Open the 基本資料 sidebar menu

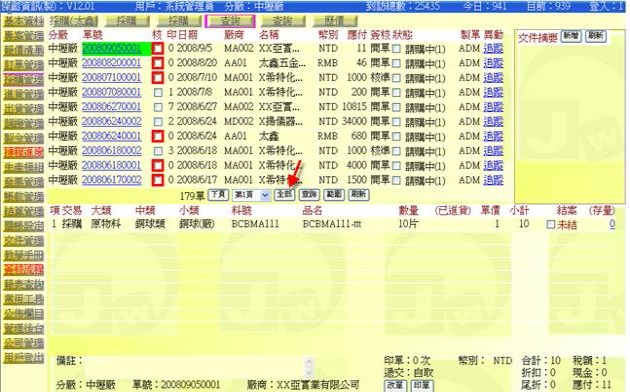(x=23, y=21)
